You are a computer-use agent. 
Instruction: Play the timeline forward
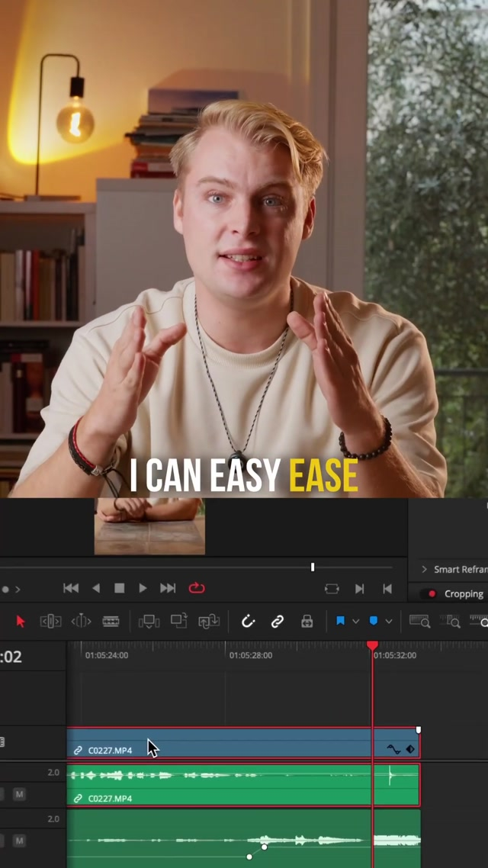pyautogui.click(x=143, y=588)
